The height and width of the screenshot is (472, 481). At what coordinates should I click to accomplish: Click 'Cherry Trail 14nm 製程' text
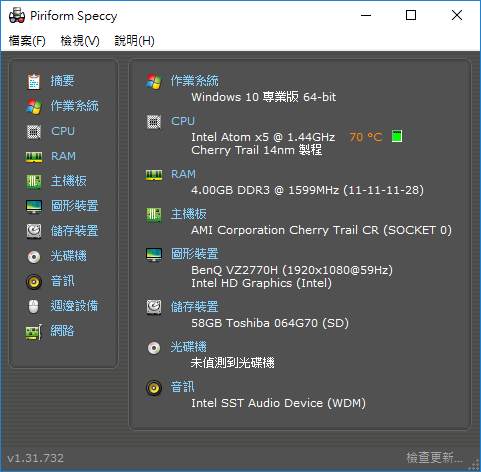(x=257, y=150)
